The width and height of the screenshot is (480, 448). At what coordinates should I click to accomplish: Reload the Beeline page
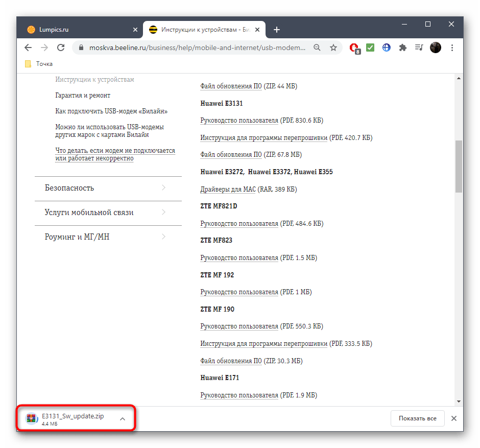pyautogui.click(x=61, y=48)
